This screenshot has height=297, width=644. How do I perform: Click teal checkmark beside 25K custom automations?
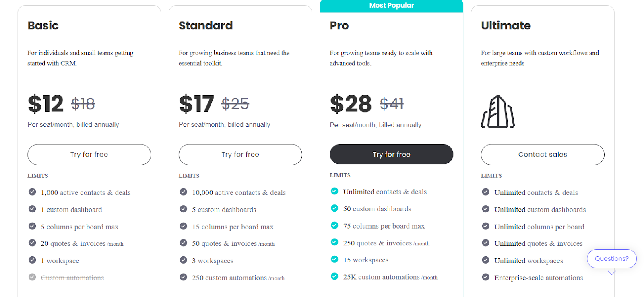pyautogui.click(x=334, y=276)
